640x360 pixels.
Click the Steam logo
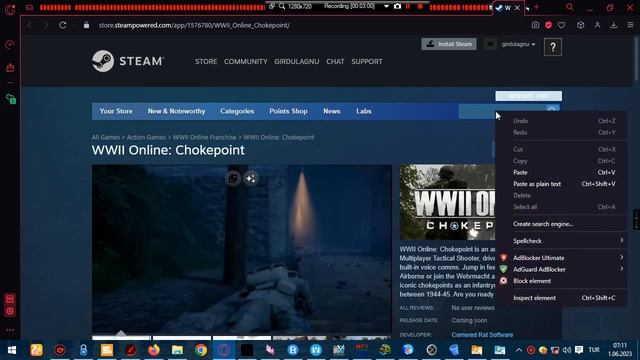127,61
